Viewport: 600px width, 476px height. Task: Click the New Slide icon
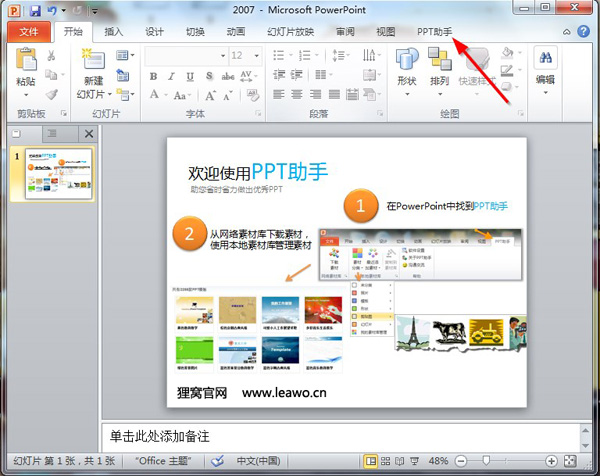(x=93, y=59)
